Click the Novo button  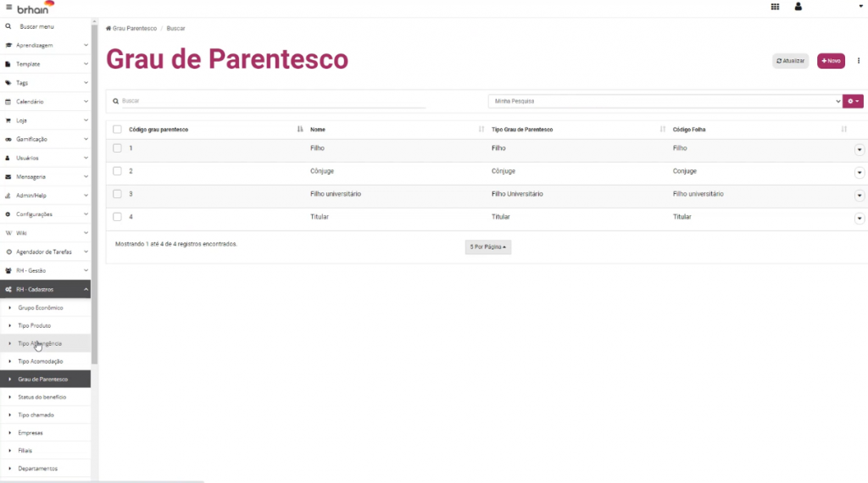click(831, 61)
